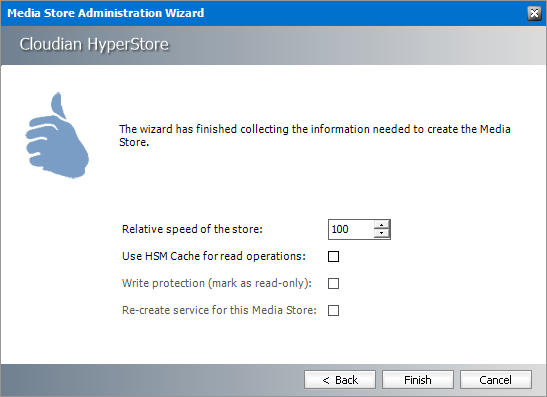Enable Use HSM Cache for read operations

coord(334,256)
